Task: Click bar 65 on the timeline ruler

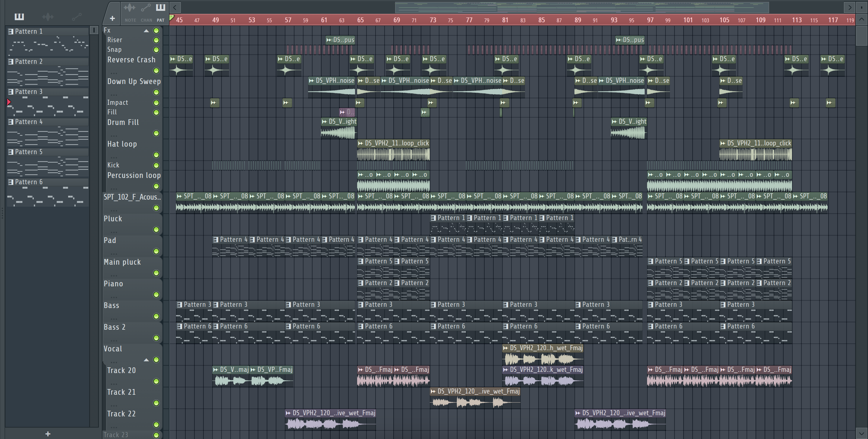Action: pyautogui.click(x=360, y=20)
